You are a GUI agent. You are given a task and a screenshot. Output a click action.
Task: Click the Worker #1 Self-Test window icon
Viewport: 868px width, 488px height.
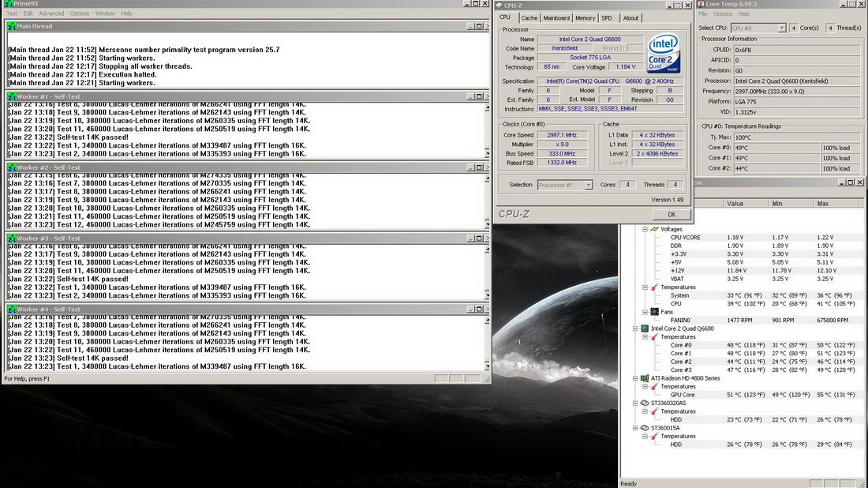12,96
